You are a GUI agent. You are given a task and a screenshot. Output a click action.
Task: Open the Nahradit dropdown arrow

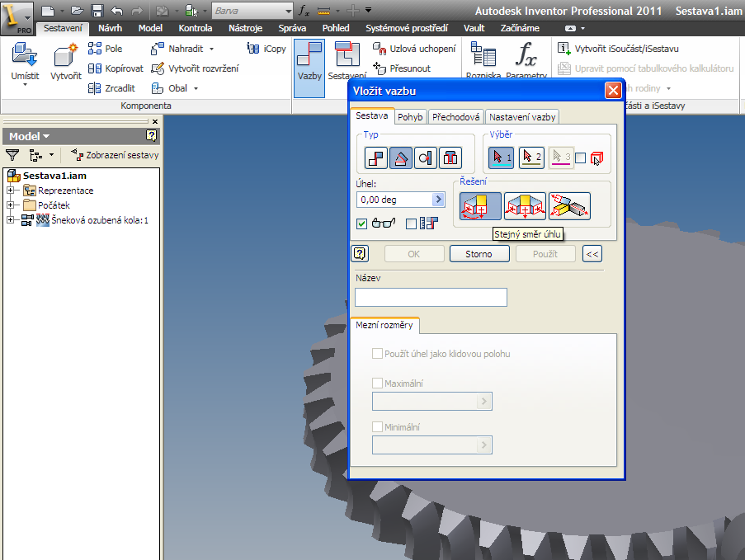click(x=211, y=49)
